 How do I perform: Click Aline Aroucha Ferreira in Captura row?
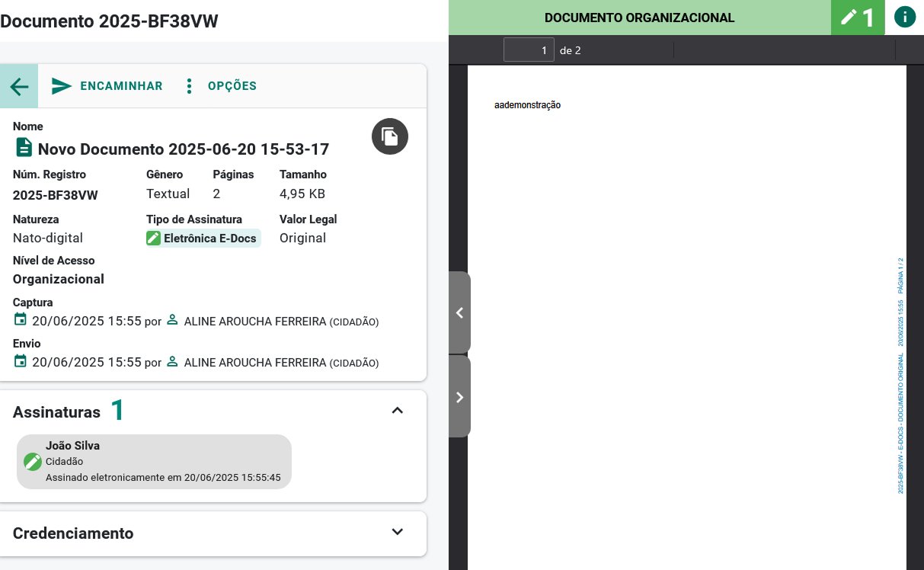pos(255,322)
